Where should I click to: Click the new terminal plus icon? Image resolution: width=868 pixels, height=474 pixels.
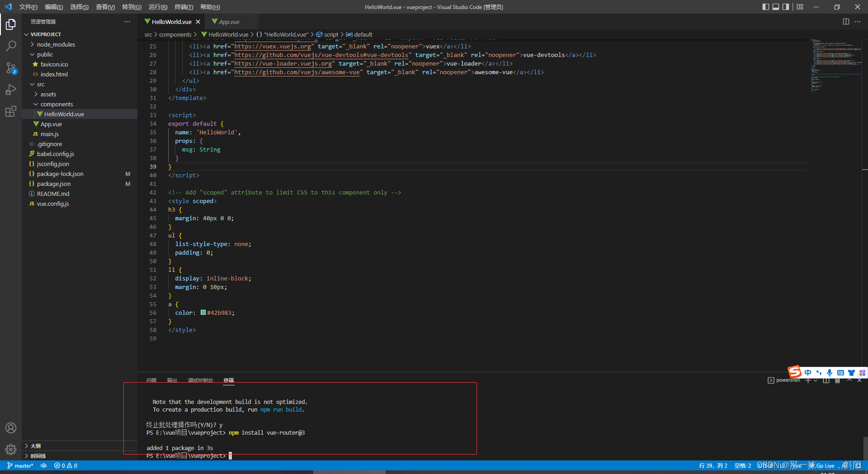click(808, 380)
